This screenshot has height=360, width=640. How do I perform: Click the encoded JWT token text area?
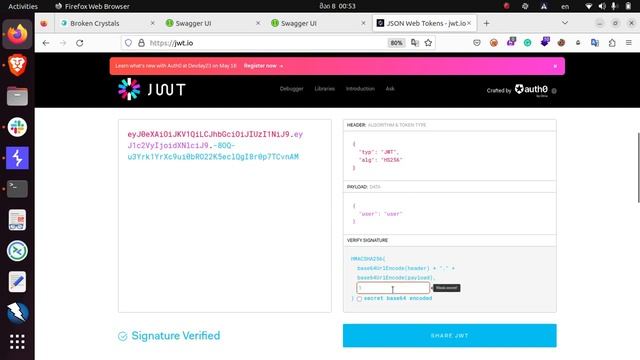pyautogui.click(x=224, y=216)
